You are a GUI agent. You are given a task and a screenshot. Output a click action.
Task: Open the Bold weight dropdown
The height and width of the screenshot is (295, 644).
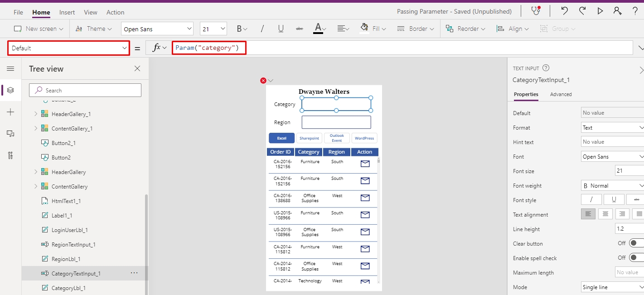pyautogui.click(x=242, y=29)
